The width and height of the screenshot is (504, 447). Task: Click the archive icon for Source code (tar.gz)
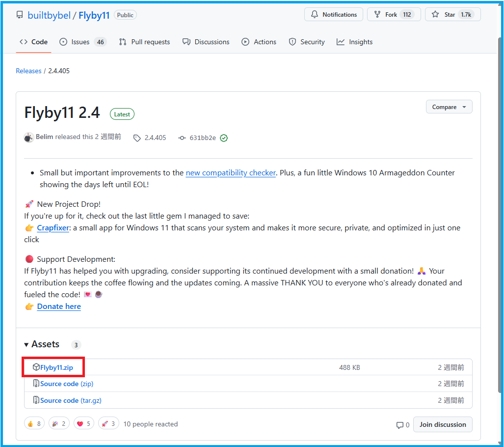pos(36,400)
